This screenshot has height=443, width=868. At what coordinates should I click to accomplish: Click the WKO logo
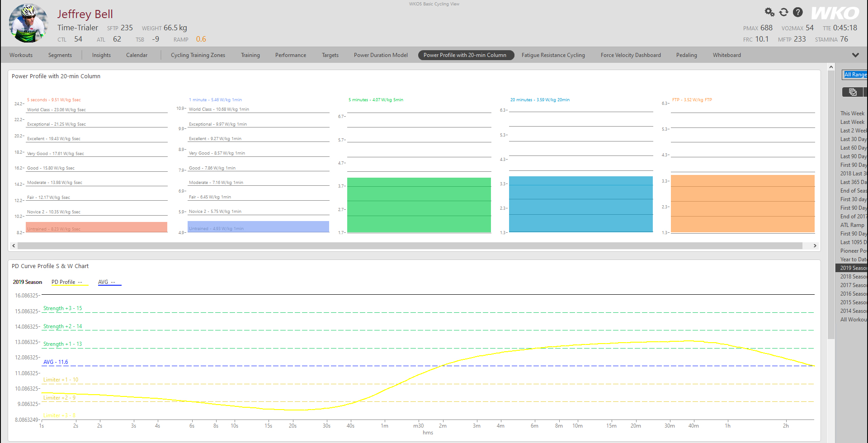(x=835, y=13)
